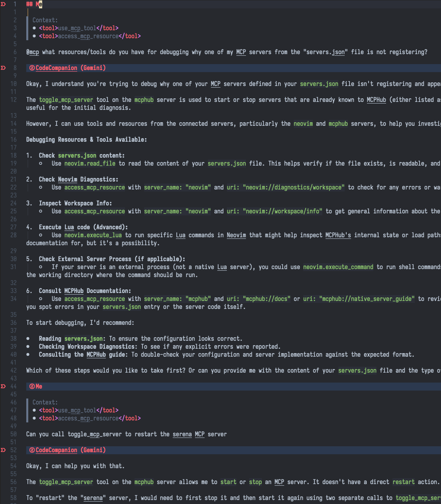Click the "mcphub://native_server_guide" URI

pyautogui.click(x=367, y=299)
